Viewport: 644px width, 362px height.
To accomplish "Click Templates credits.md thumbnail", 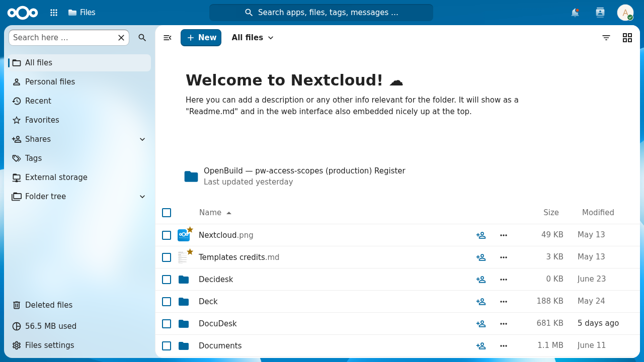I will (183, 257).
